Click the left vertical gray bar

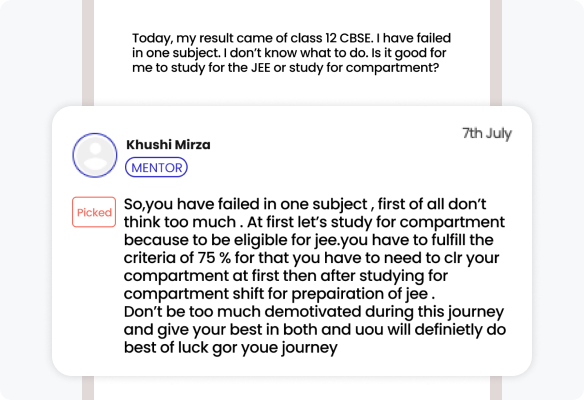coord(88,52)
